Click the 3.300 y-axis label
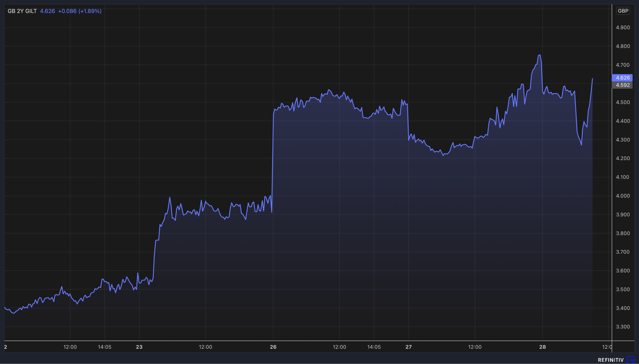 click(623, 327)
